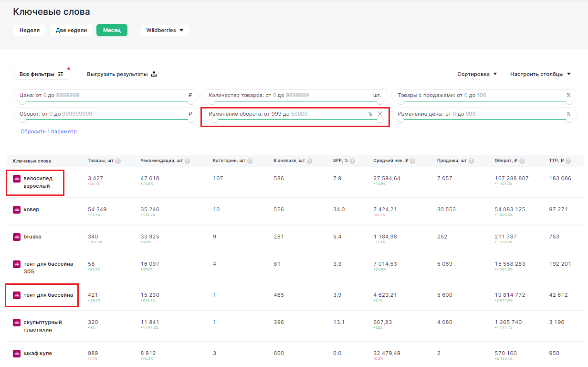The image size is (588, 367).
Task: Click the Wildberries icon beside brusko
Action: (x=17, y=237)
